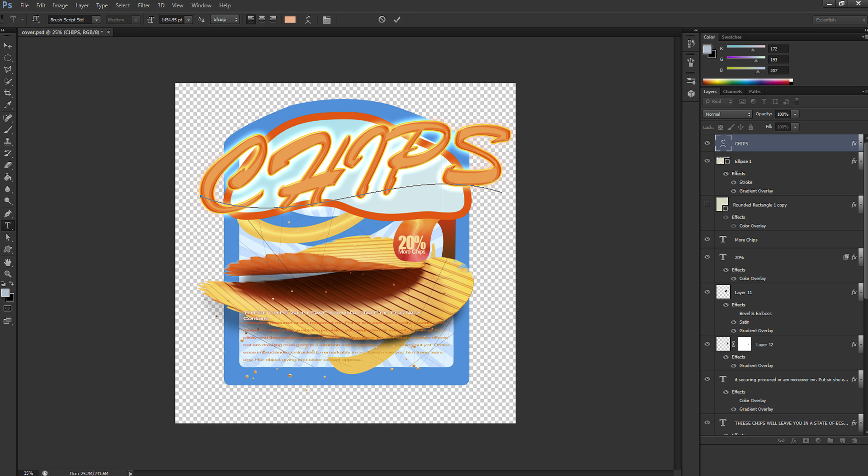The image size is (868, 476).
Task: Open the Filter menu
Action: 144,5
